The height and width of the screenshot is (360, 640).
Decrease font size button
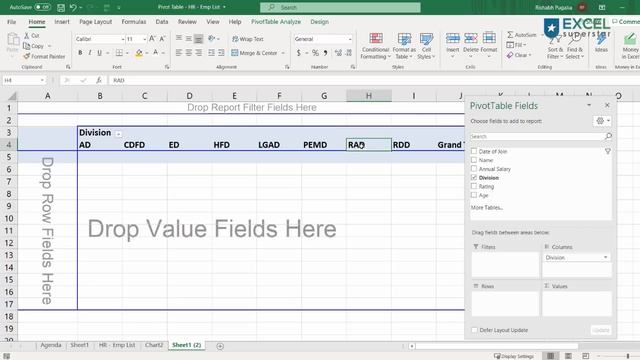pos(162,39)
